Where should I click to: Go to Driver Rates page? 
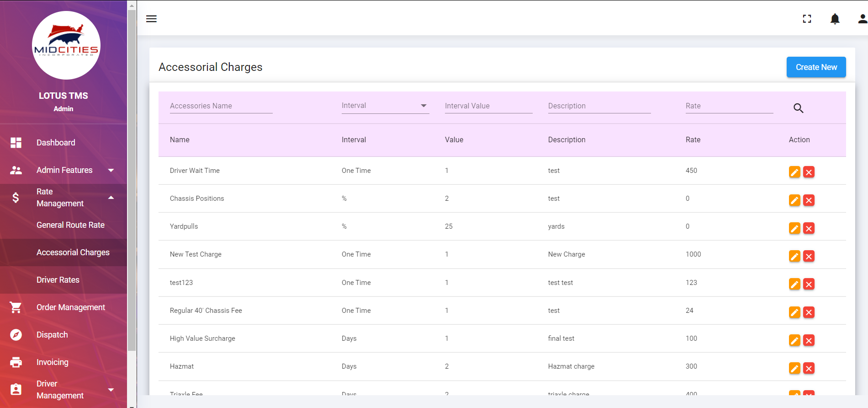tap(58, 280)
